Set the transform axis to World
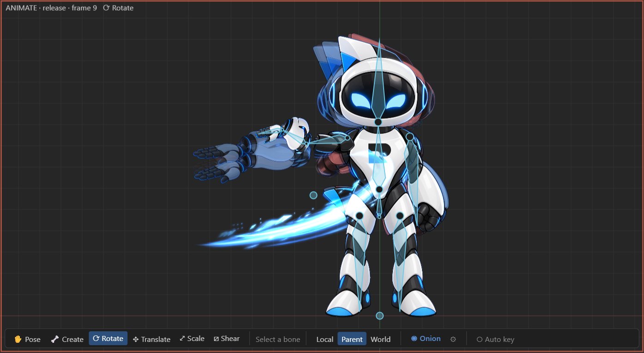This screenshot has width=644, height=353. coord(380,339)
